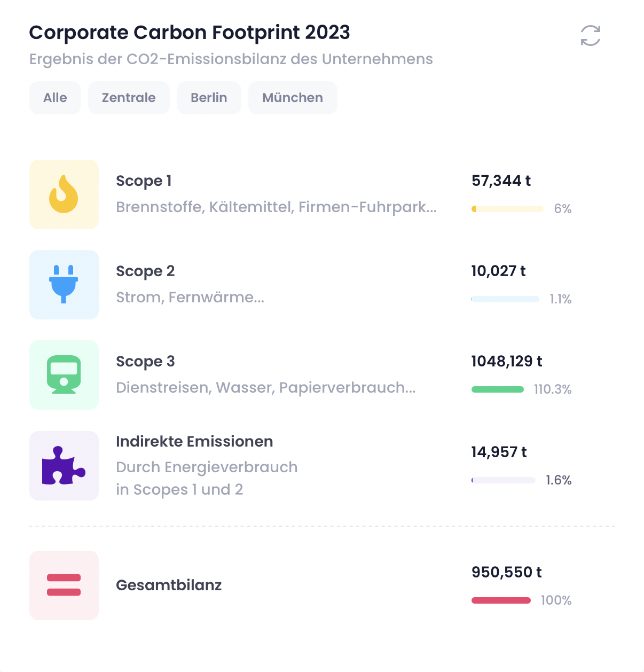Click the green Scope 3 progress bar

[498, 389]
